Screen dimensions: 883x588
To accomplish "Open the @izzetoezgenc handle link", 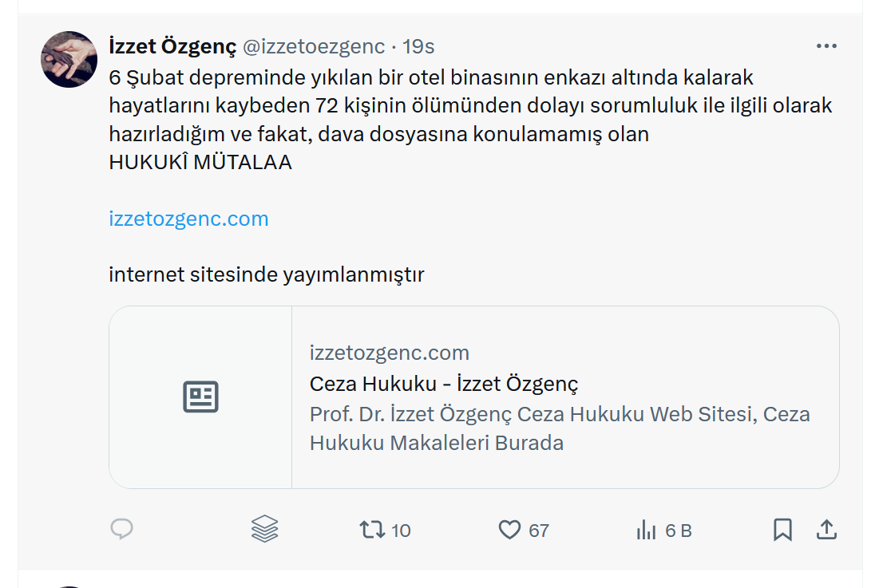I will pos(313,47).
